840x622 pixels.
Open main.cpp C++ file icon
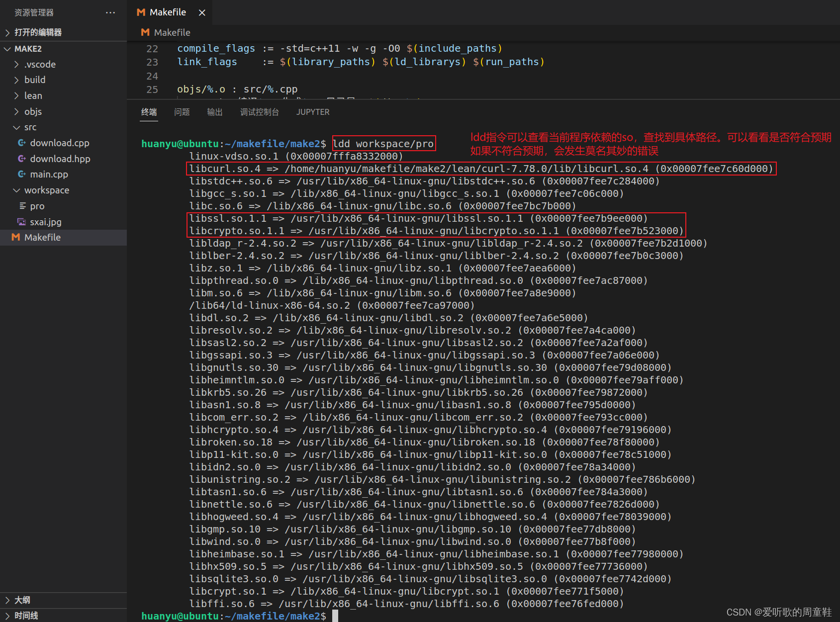[x=22, y=174]
